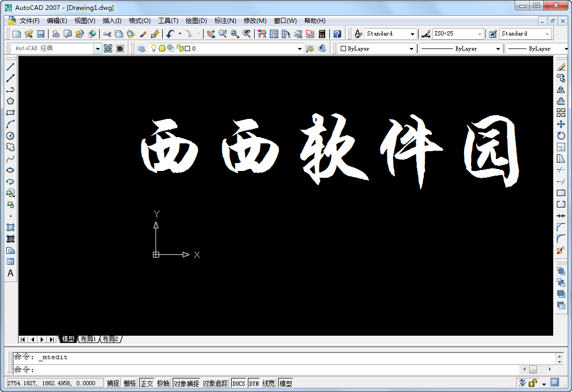Open the text style Standard dropdown
The height and width of the screenshot is (392, 572).
[x=412, y=34]
